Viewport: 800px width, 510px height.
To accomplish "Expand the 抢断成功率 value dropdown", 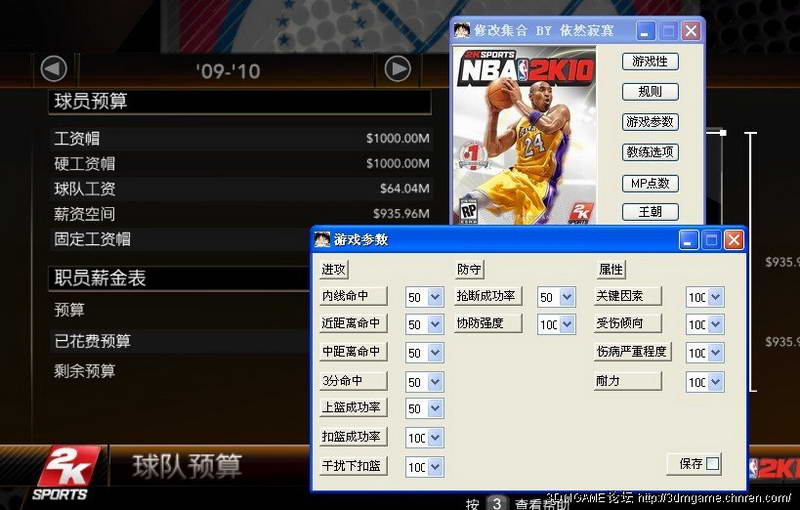I will (x=567, y=297).
